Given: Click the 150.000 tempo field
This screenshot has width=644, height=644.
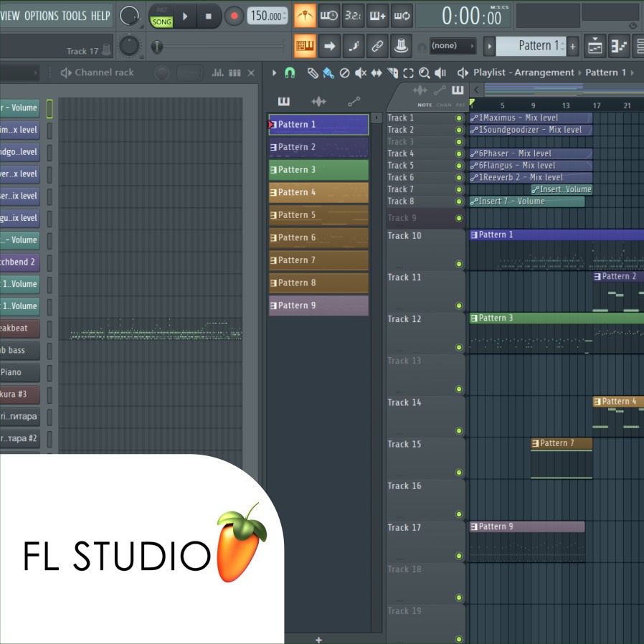Looking at the screenshot, I should coord(267,16).
